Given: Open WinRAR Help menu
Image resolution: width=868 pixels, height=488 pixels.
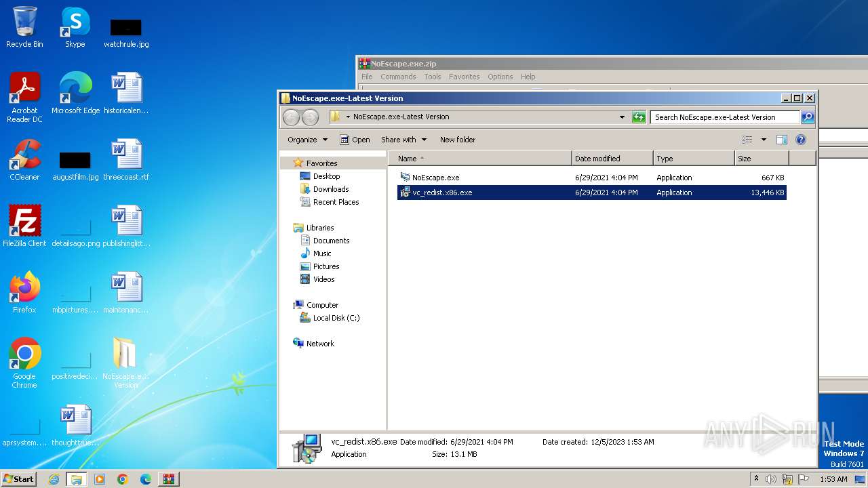Looking at the screenshot, I should click(528, 77).
